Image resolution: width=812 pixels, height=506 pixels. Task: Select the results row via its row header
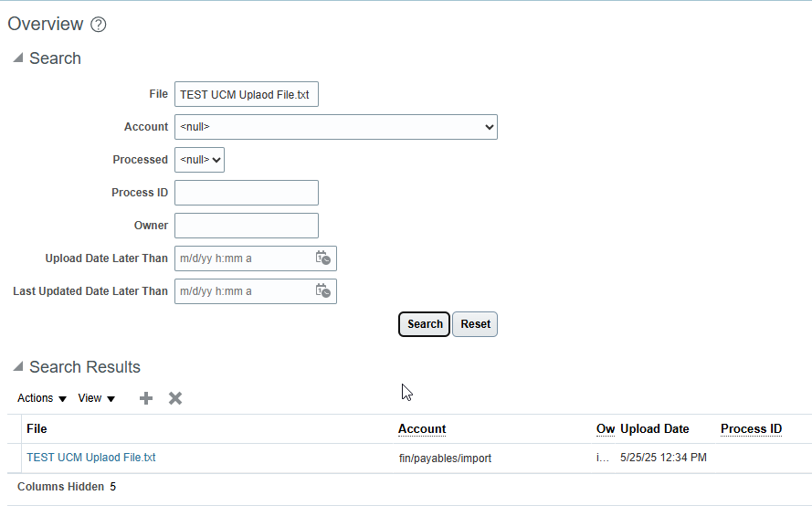14,458
